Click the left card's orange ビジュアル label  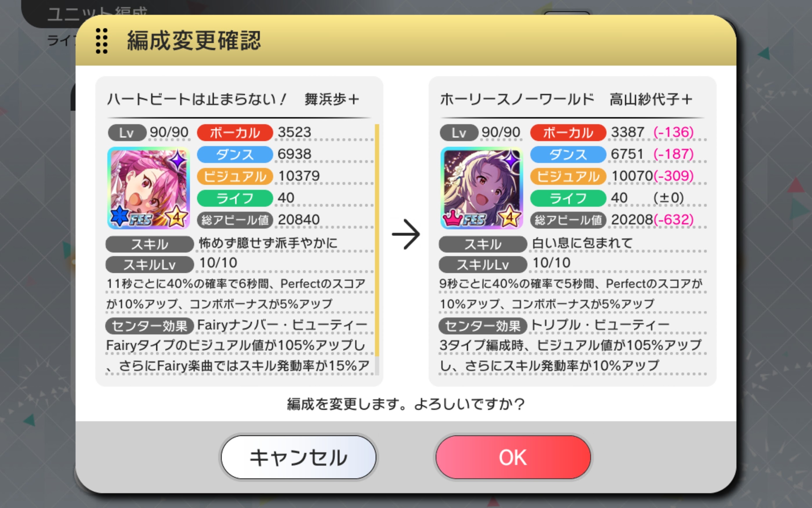click(235, 176)
